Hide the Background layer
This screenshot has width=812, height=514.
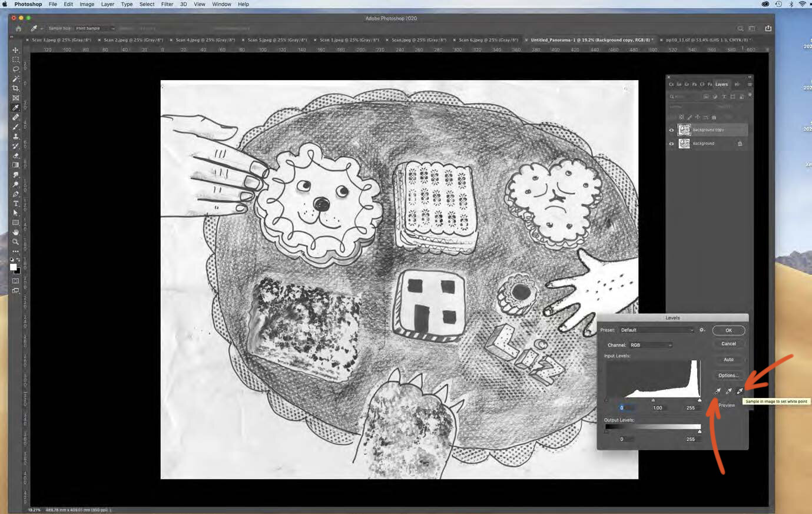671,144
